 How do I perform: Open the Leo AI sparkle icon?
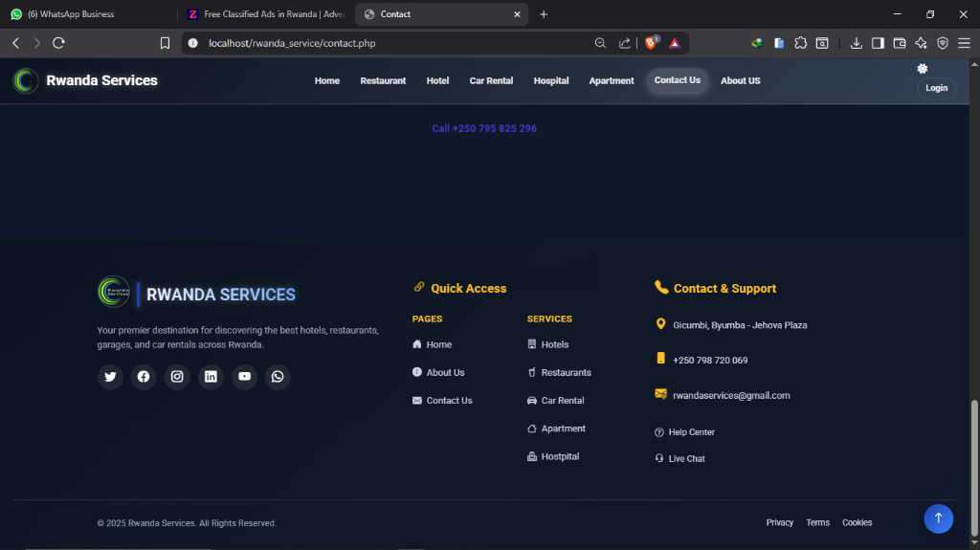point(922,43)
